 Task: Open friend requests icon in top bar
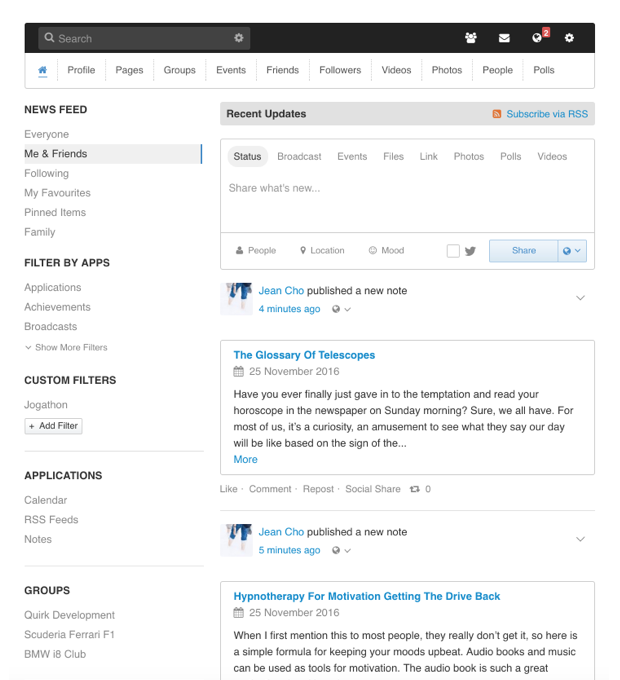click(471, 38)
